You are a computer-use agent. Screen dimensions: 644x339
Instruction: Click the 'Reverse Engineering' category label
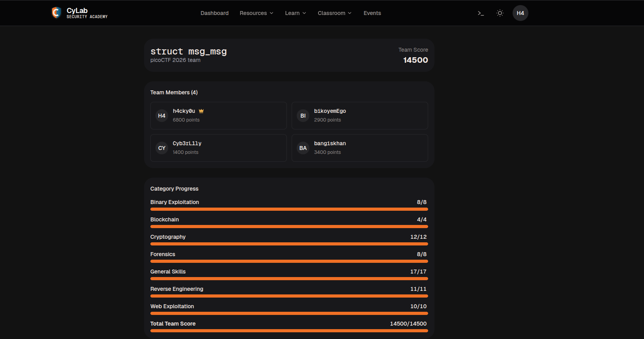coord(177,289)
